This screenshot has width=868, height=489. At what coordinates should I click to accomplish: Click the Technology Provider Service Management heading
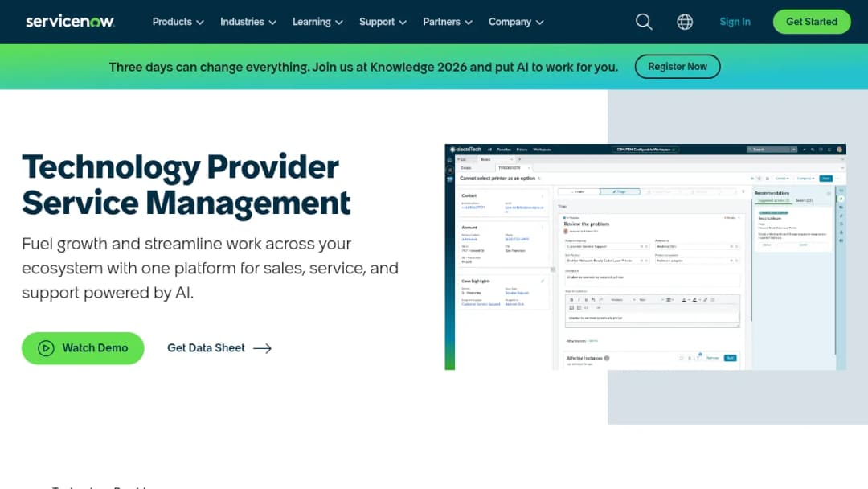pyautogui.click(x=186, y=184)
